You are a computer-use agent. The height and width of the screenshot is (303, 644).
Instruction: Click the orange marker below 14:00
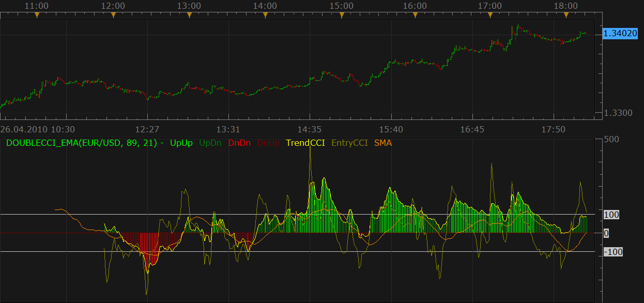(x=265, y=16)
